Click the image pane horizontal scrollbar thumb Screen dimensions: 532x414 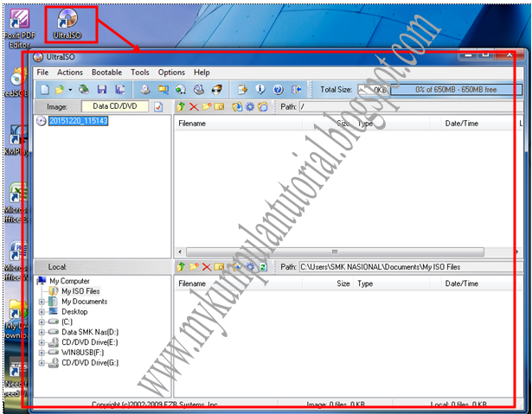point(335,252)
